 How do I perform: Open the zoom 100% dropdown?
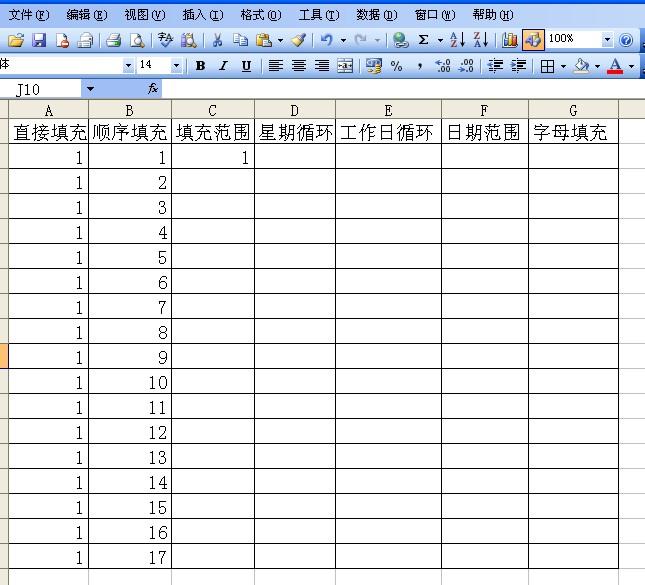click(607, 40)
